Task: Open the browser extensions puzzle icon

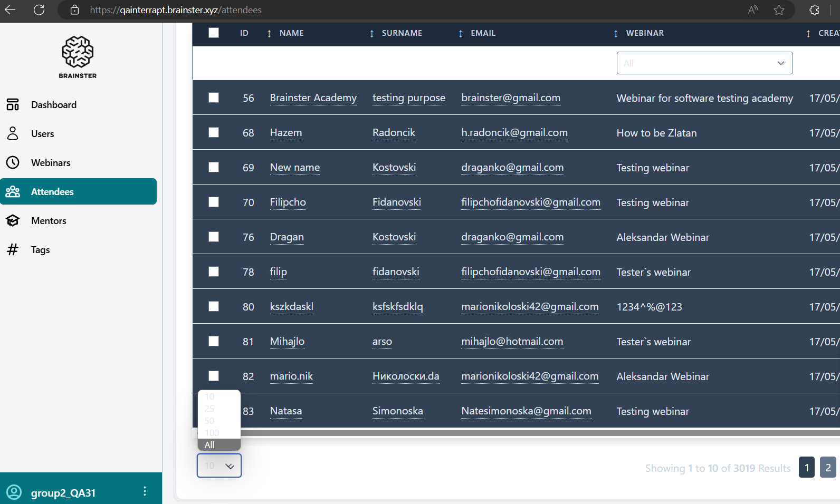Action: [814, 10]
